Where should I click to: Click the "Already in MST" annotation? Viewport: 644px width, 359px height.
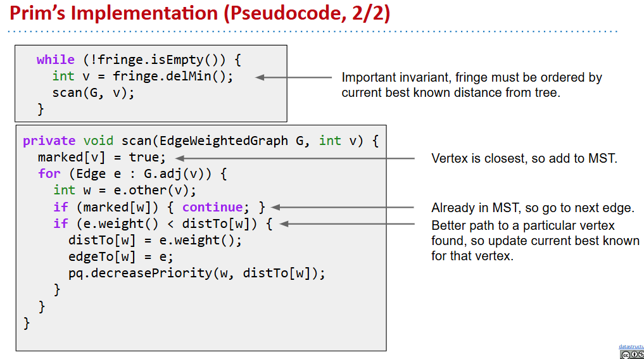click(533, 208)
